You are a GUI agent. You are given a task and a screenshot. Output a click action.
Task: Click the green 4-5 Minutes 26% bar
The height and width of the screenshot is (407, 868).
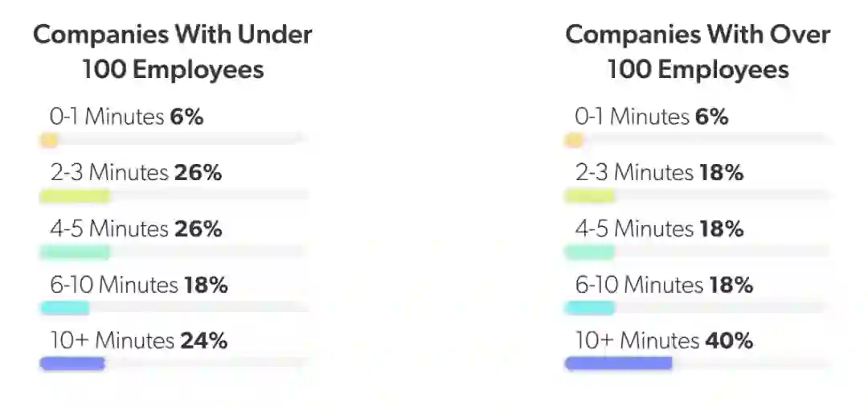click(74, 252)
